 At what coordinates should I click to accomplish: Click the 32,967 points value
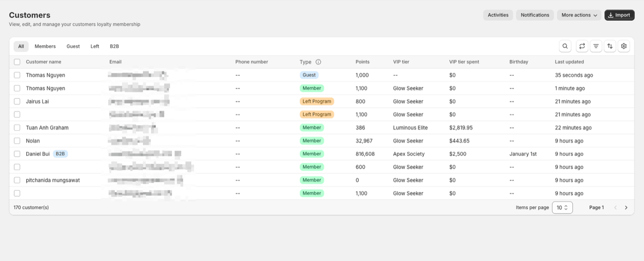pos(364,141)
